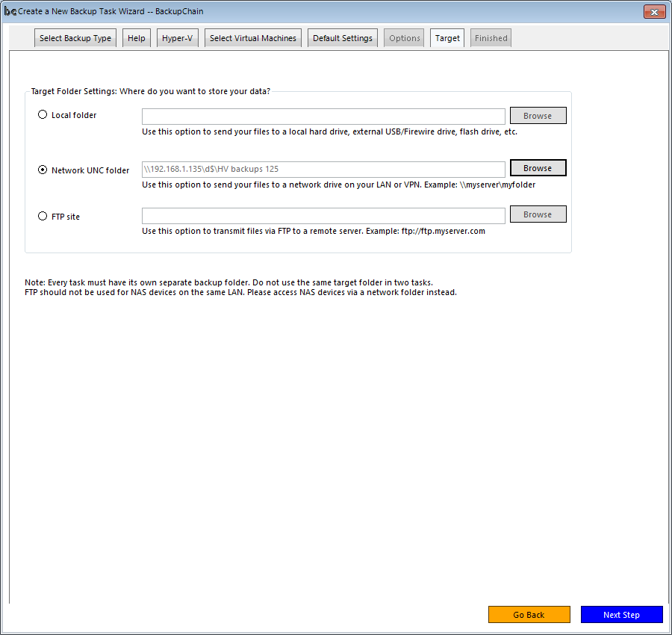Proceed with the Next Step button

[621, 614]
